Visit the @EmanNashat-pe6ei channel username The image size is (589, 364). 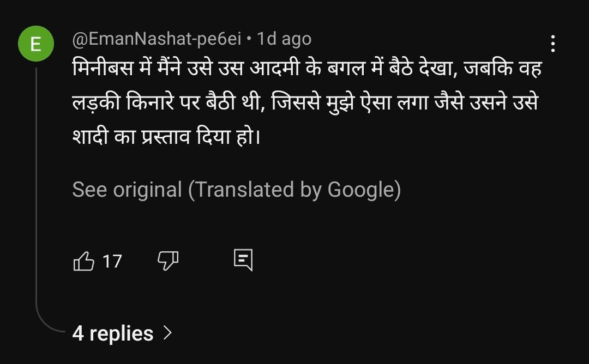157,39
